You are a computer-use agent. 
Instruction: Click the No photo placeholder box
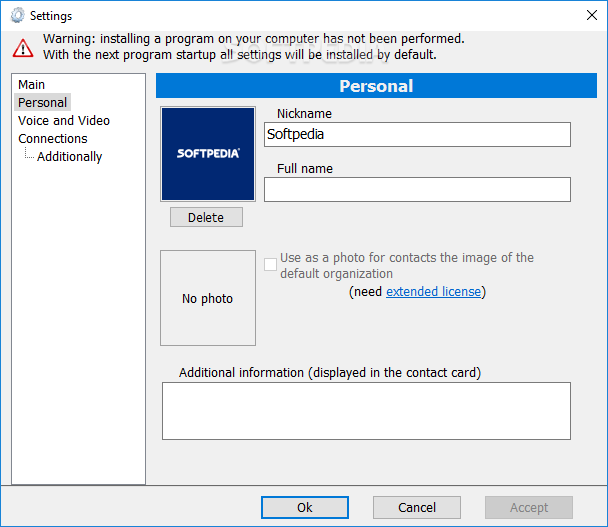coord(208,298)
